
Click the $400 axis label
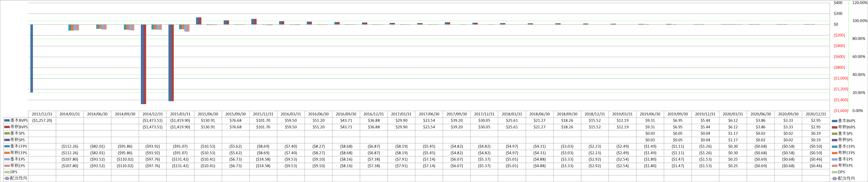click(x=838, y=3)
